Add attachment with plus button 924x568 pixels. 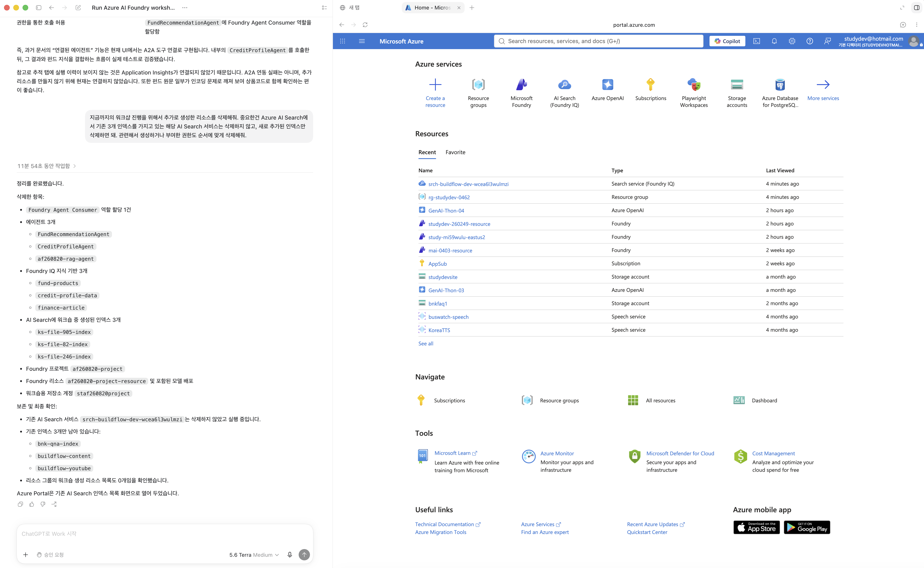pyautogui.click(x=26, y=555)
